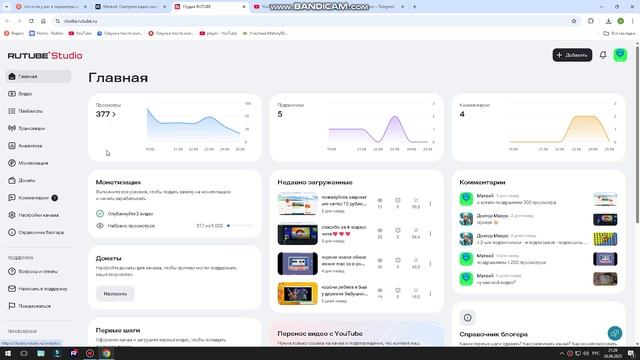Click the views progress bar 377 из 5 000
640x360 pixels.
(x=240, y=226)
